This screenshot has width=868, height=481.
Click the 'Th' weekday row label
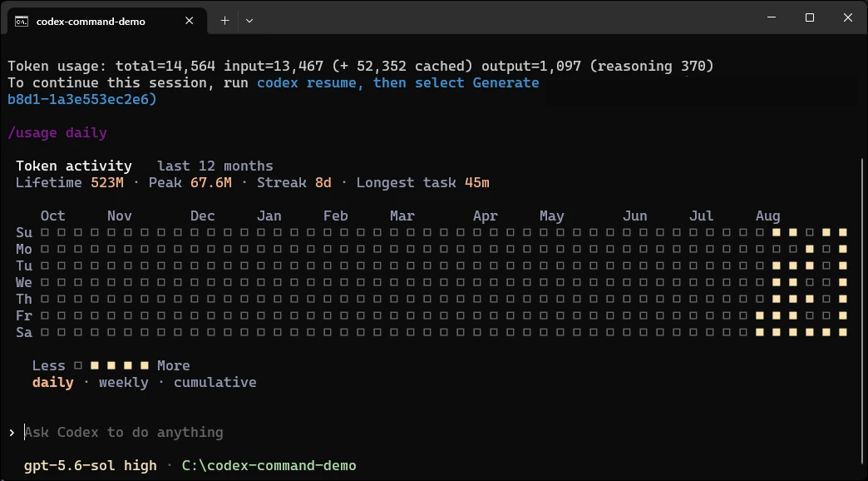pos(24,300)
